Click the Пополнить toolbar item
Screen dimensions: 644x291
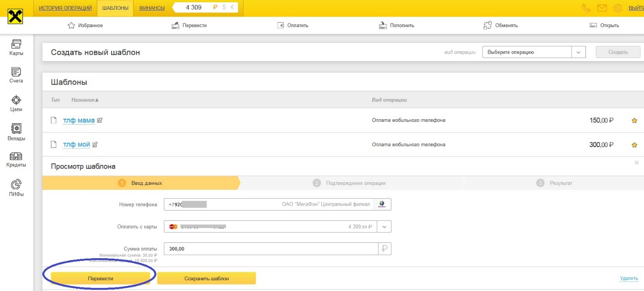(396, 26)
